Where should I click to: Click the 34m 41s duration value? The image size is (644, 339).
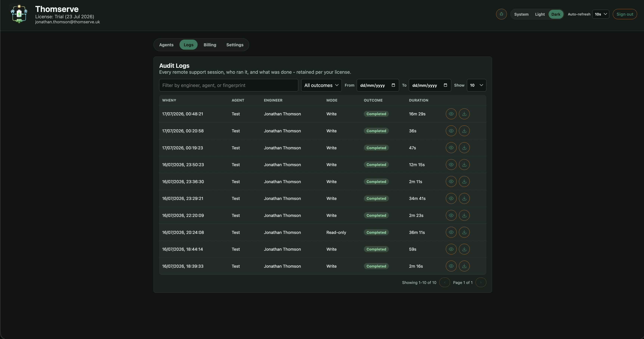(417, 198)
